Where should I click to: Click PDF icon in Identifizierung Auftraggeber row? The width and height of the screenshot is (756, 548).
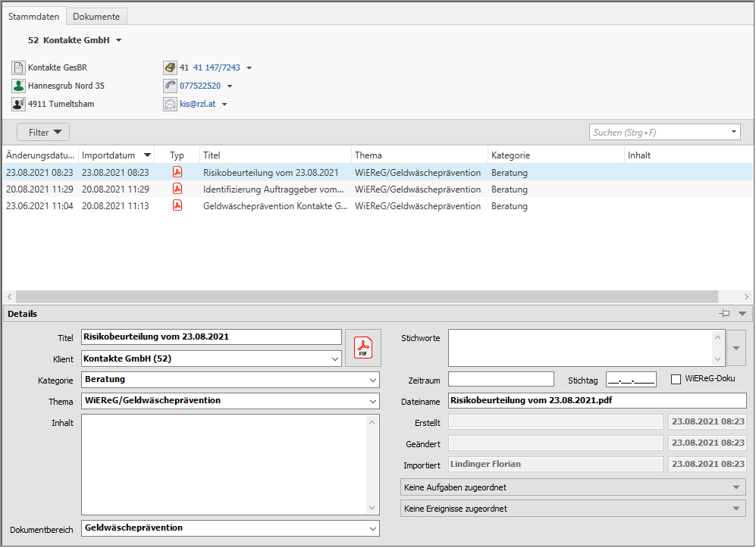click(177, 189)
